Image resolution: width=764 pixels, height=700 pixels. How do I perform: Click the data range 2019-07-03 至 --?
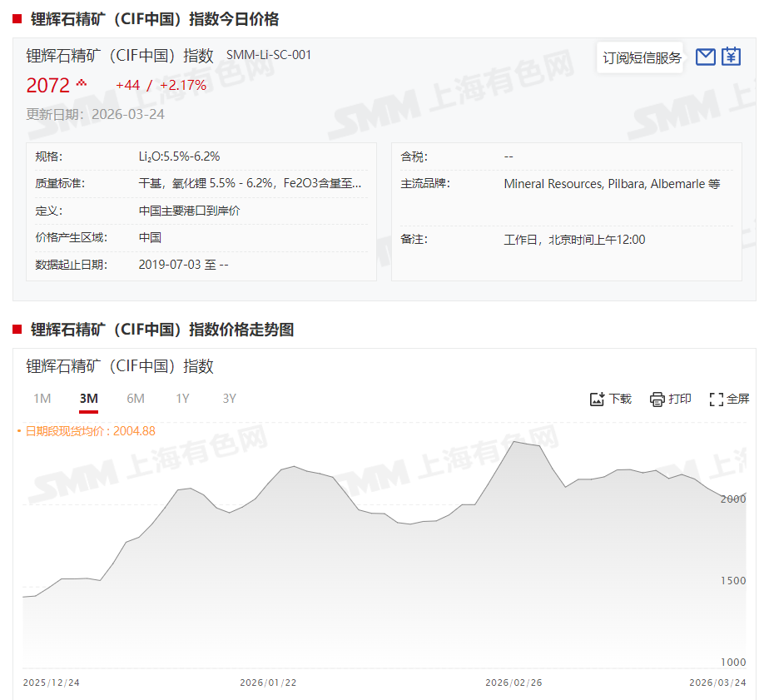coord(183,265)
